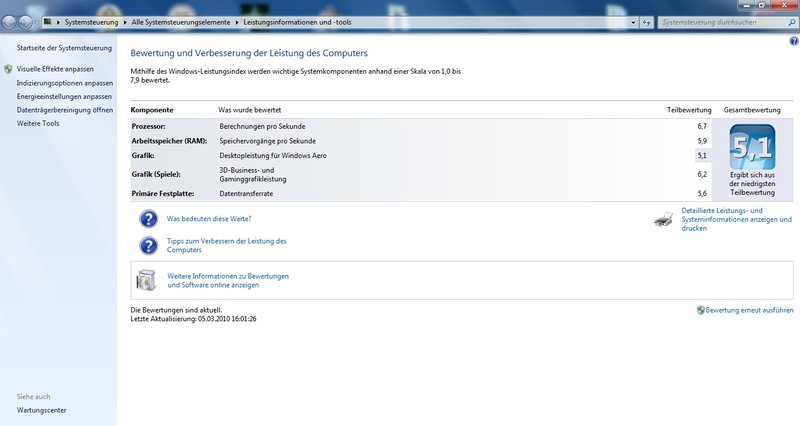Expand arrow after Systemsteuerung breadcrumb
Screen dimensions: 800x426
coord(126,22)
